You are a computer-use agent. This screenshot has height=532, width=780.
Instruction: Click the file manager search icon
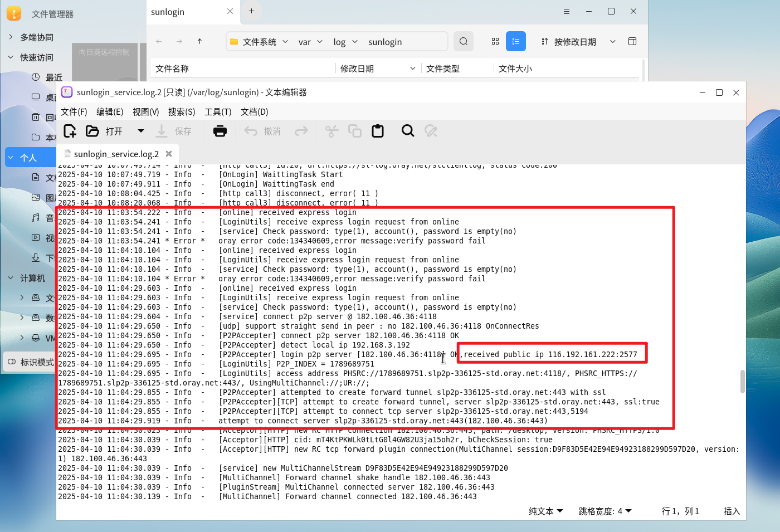click(464, 41)
